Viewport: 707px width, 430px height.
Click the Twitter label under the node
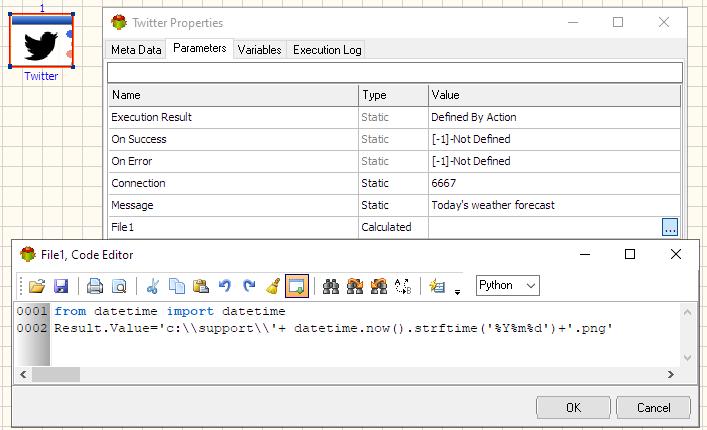click(41, 76)
